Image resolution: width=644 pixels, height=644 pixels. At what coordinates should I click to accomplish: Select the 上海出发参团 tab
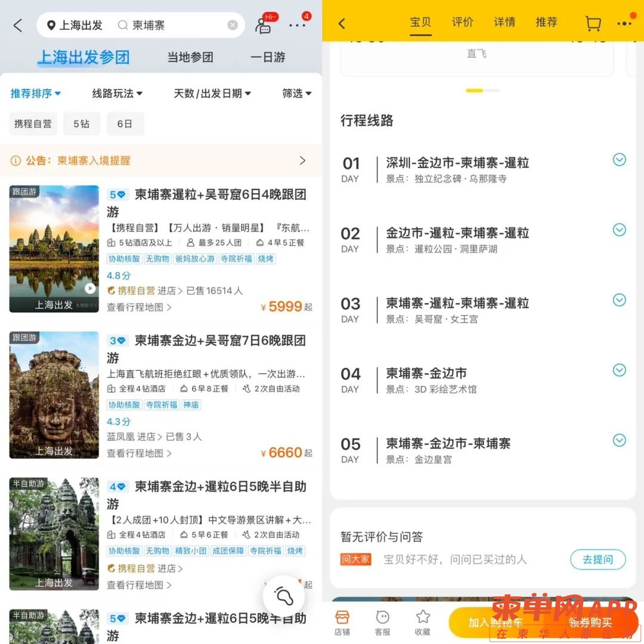click(x=83, y=57)
